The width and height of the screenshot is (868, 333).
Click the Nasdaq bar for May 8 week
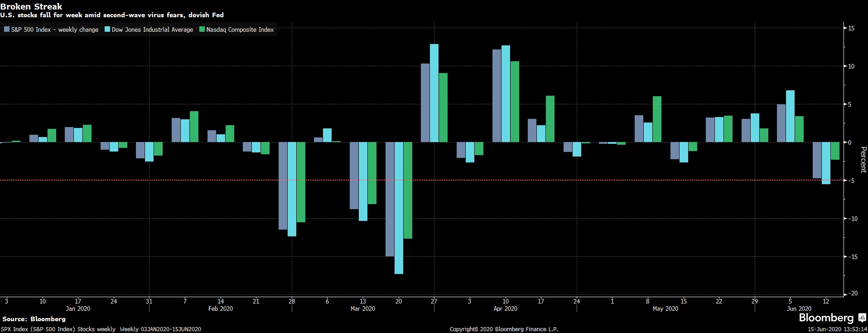(657, 119)
